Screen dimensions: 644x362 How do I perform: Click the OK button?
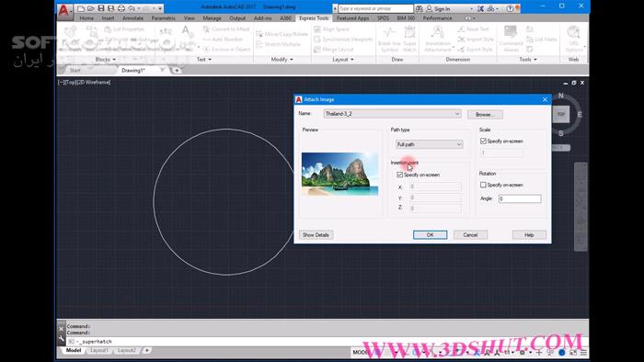[x=430, y=235]
